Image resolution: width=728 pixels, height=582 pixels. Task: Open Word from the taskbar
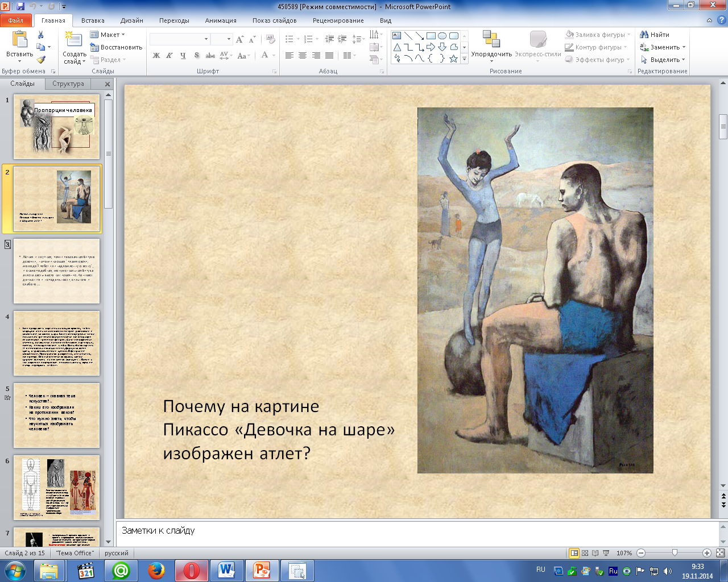(x=226, y=570)
